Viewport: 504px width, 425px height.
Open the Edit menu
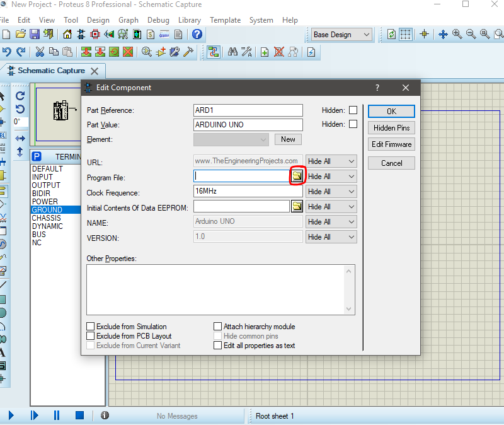pos(24,20)
